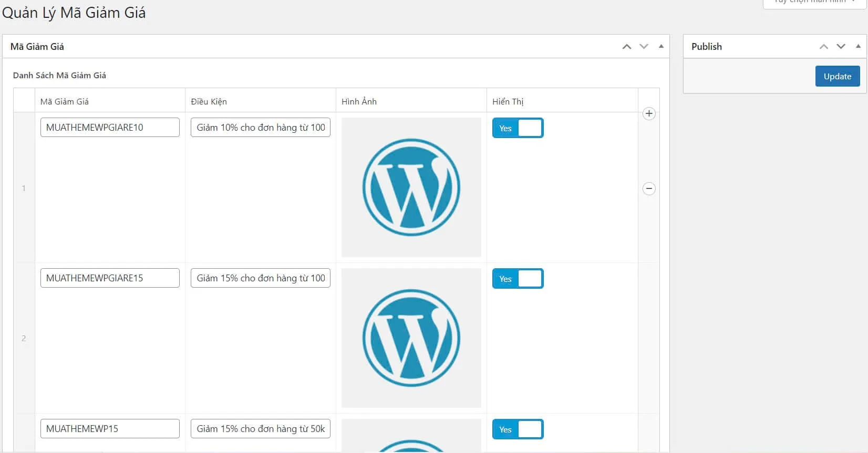
Task: Click the add row plus icon
Action: pyautogui.click(x=649, y=114)
